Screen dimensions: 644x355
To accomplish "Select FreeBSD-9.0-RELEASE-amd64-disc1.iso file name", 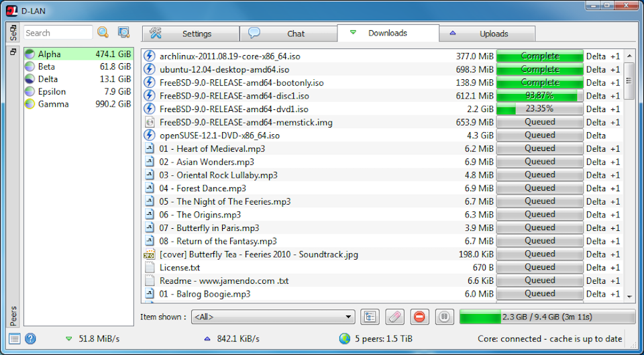I will click(235, 96).
